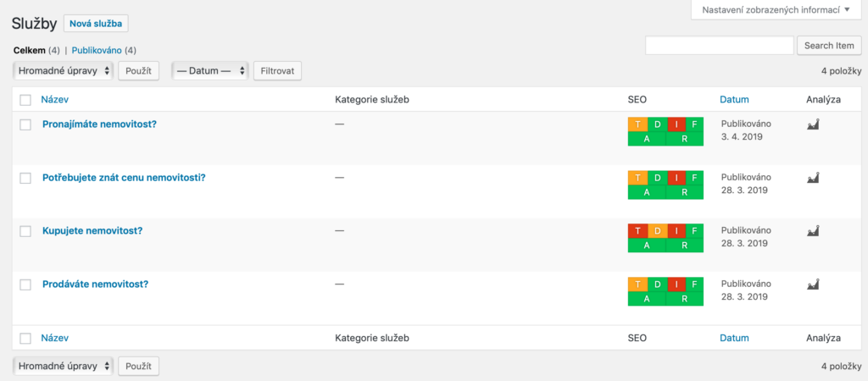Image resolution: width=868 pixels, height=381 pixels.
Task: Click the Nová služba button
Action: pyautogui.click(x=96, y=24)
